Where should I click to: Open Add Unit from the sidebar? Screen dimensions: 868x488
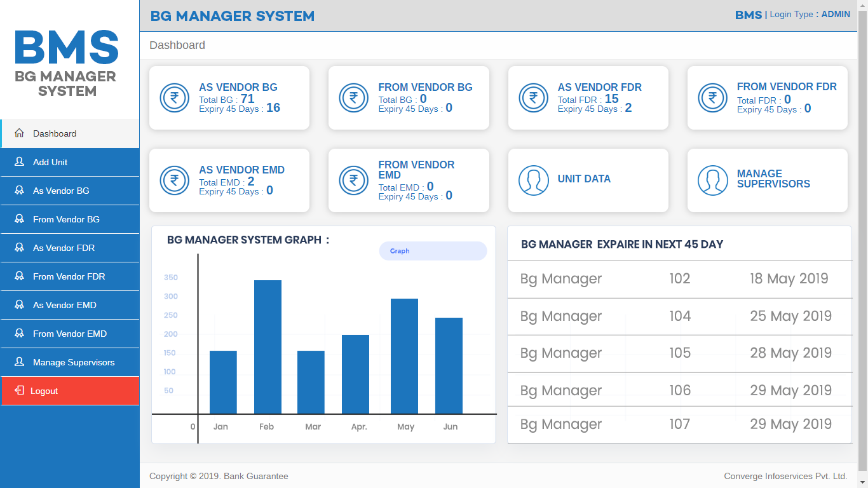(x=50, y=162)
